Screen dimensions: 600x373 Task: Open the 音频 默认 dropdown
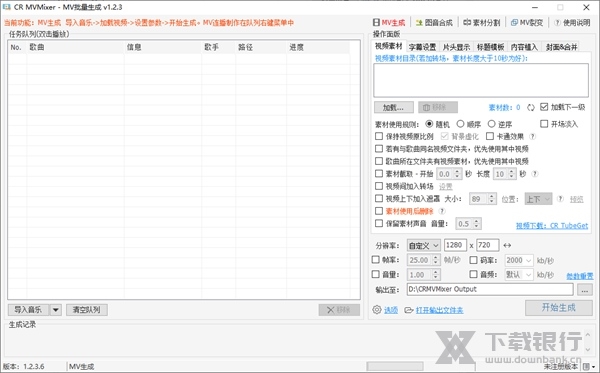coord(519,275)
